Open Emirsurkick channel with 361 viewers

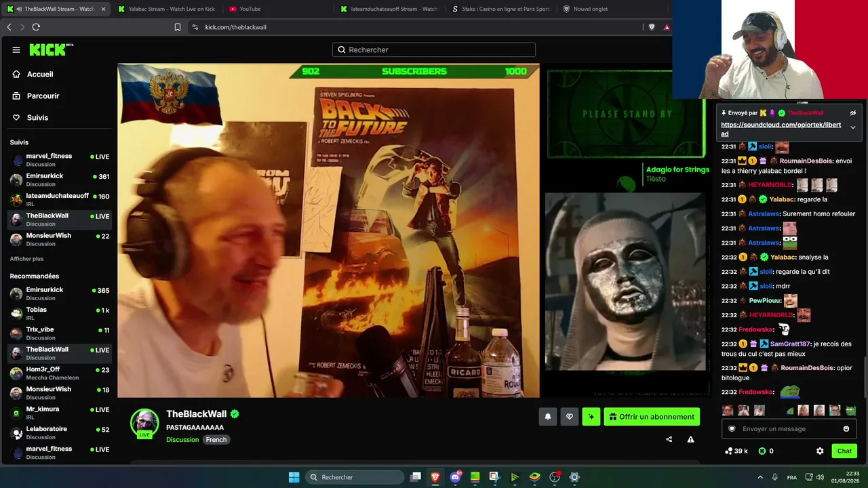pos(60,180)
